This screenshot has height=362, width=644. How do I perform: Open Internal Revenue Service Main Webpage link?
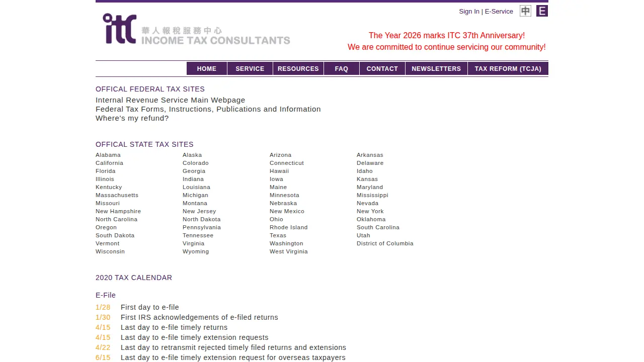pyautogui.click(x=171, y=100)
